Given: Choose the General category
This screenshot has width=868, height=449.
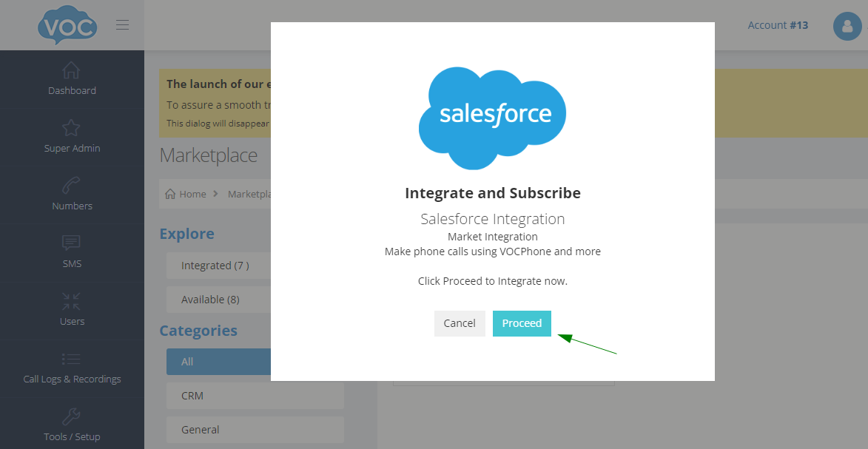Looking at the screenshot, I should (255, 430).
